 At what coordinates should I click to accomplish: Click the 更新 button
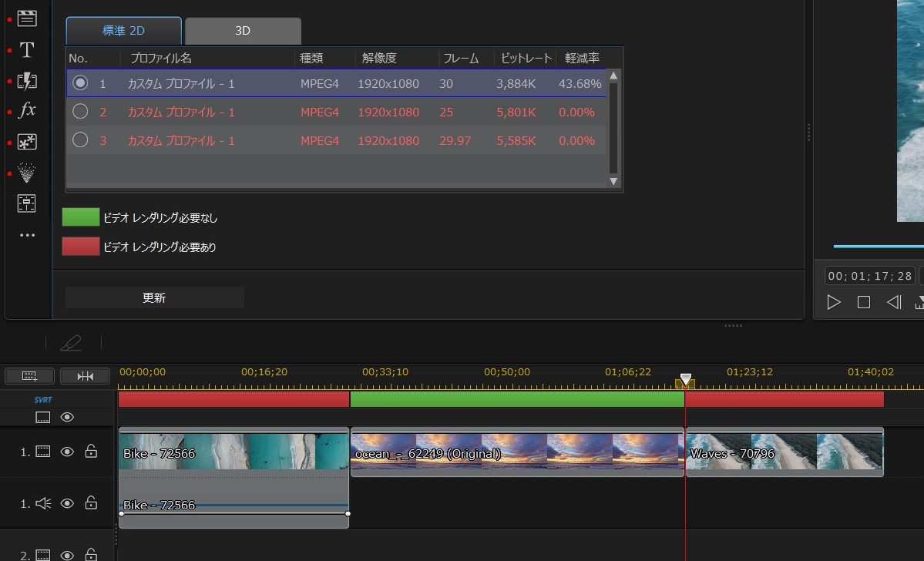pyautogui.click(x=154, y=298)
